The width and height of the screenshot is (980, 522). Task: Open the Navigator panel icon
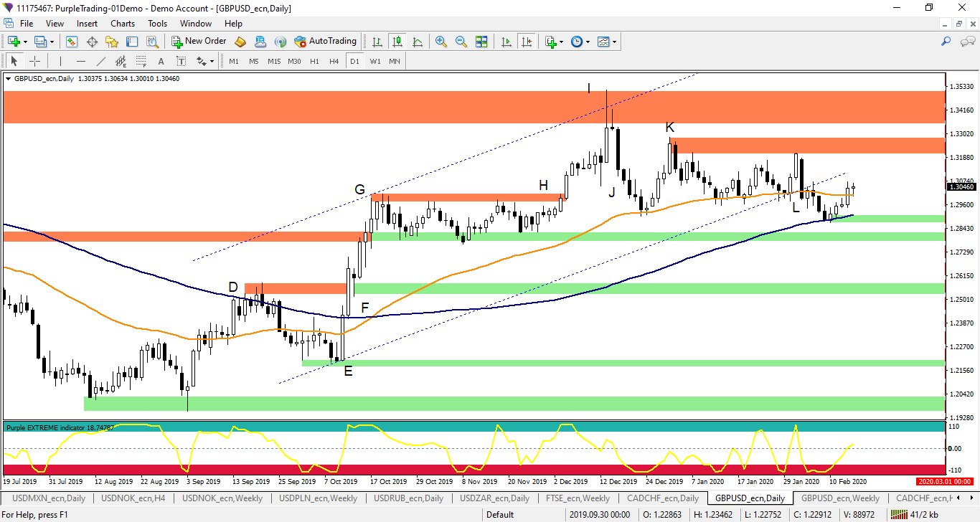coord(112,42)
